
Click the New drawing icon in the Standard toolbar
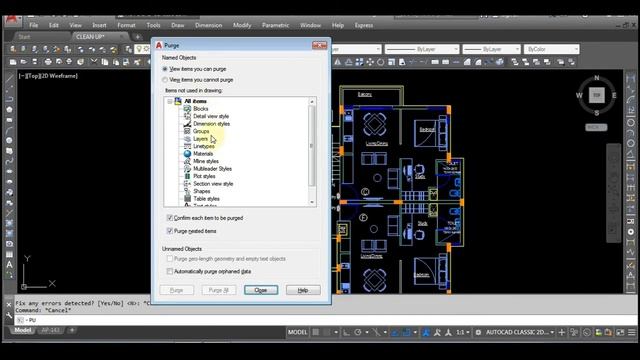click(x=13, y=62)
